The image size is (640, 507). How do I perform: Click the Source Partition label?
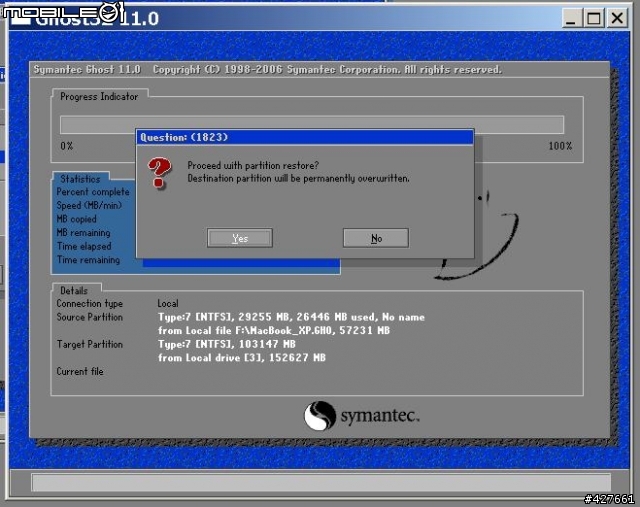coord(90,317)
